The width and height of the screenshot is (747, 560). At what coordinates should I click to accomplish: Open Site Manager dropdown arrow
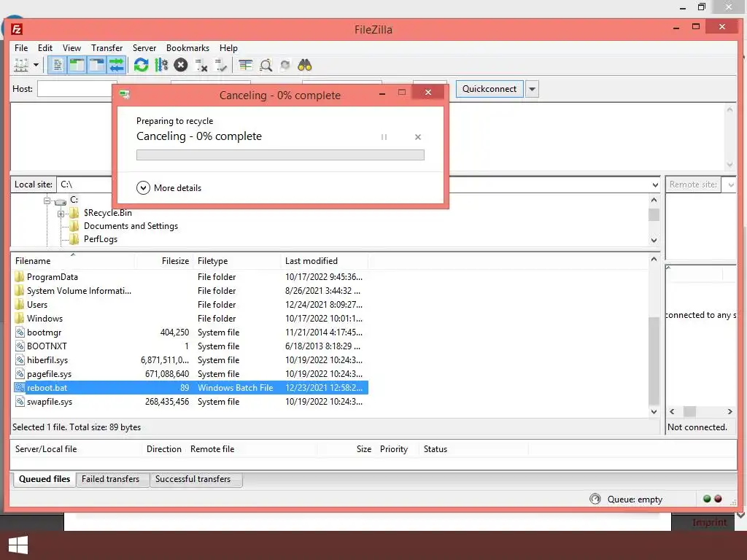tap(36, 65)
